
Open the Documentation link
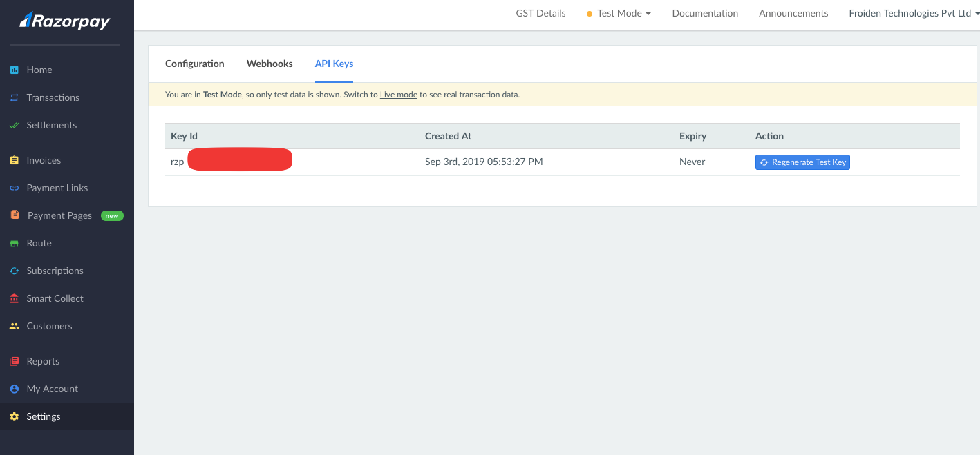tap(705, 13)
